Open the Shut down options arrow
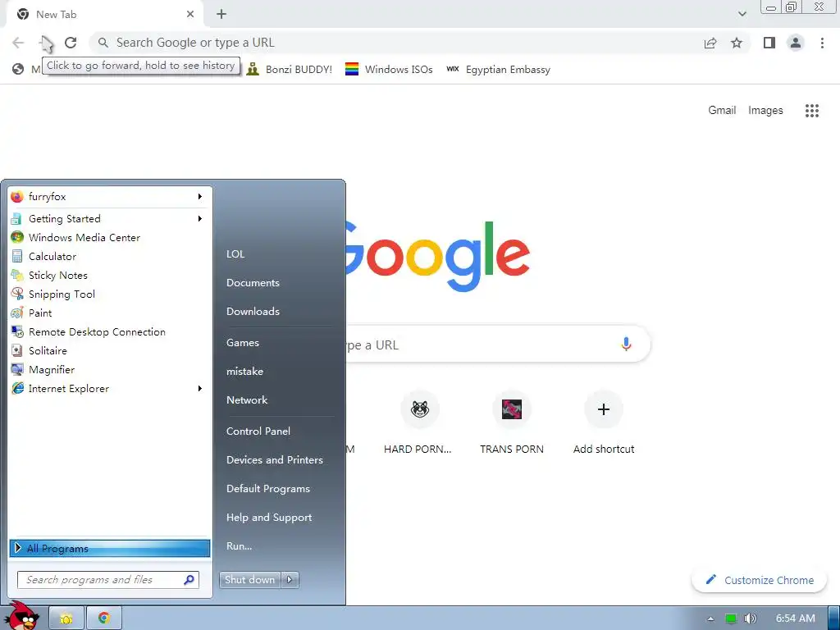The height and width of the screenshot is (630, 840). [x=290, y=580]
